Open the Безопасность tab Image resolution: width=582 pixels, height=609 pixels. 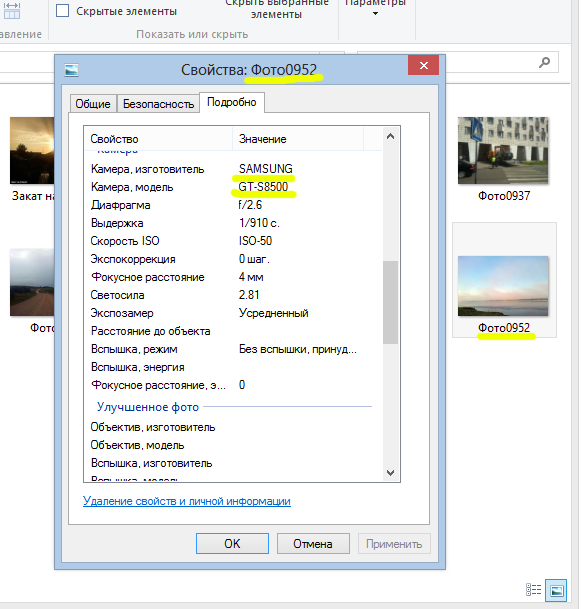[158, 104]
